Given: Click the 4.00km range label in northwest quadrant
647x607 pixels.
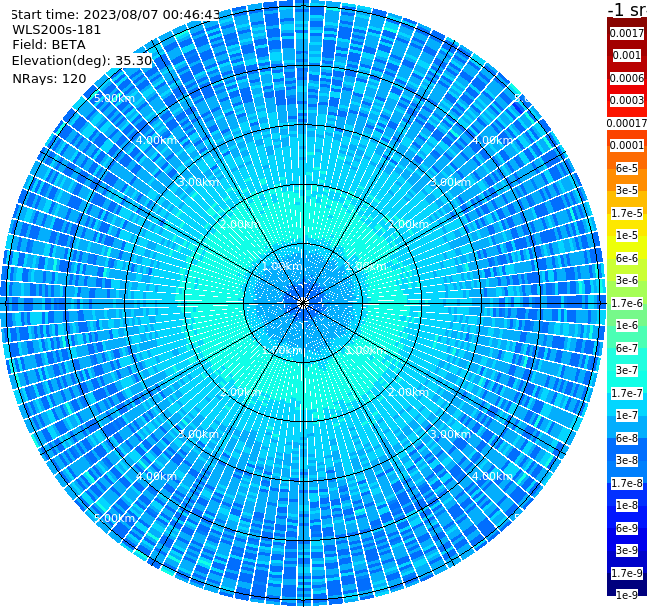Looking at the screenshot, I should [x=156, y=140].
